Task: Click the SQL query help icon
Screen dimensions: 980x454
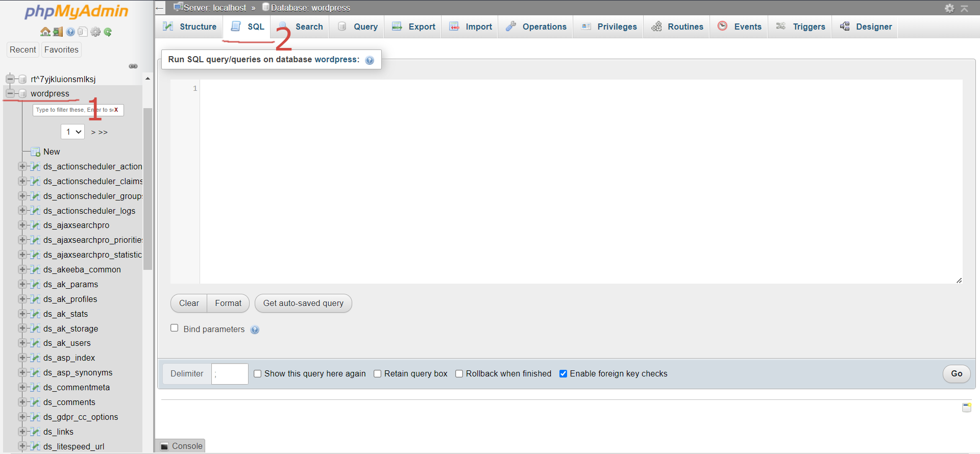Action: tap(370, 60)
